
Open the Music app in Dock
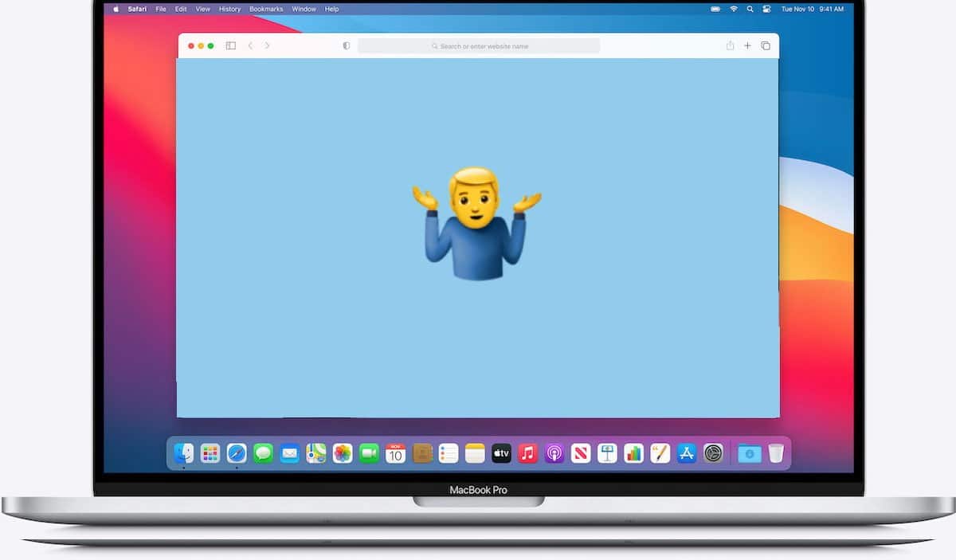[527, 453]
